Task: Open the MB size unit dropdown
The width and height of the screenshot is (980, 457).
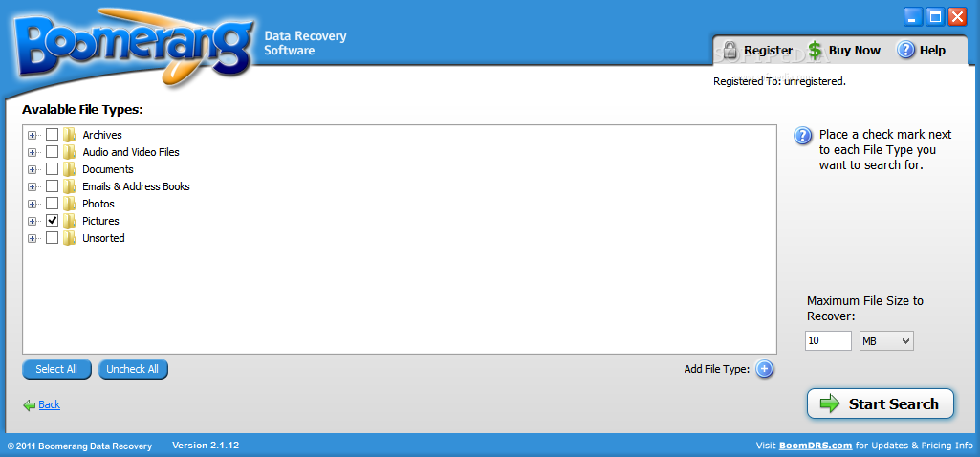Action: click(x=887, y=340)
